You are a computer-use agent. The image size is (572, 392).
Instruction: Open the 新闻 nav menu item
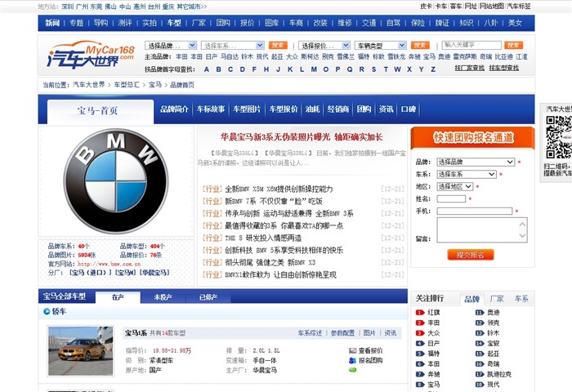(x=52, y=23)
